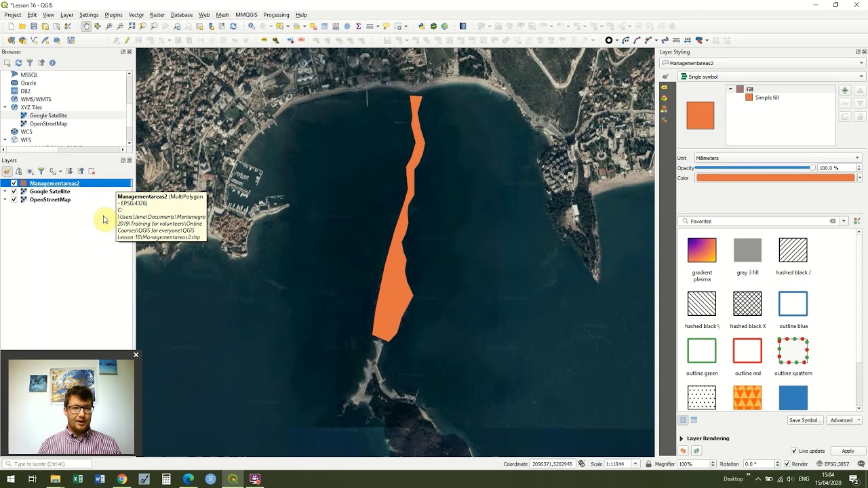
Task: Expand the OpenStreetMap layer legend
Action: coord(5,199)
